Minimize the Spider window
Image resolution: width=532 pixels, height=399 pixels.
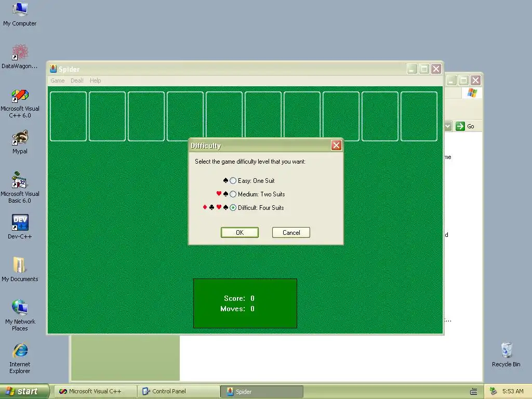click(x=412, y=69)
